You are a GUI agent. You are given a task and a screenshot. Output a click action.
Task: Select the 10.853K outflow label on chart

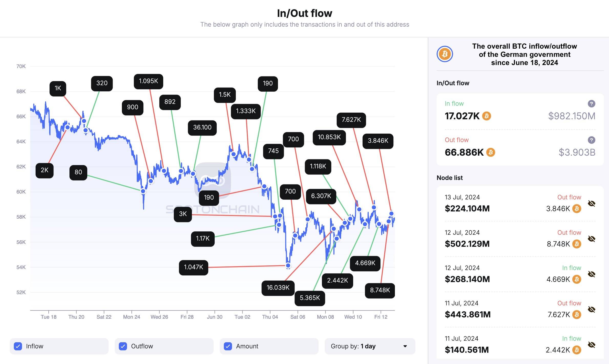[x=329, y=137]
